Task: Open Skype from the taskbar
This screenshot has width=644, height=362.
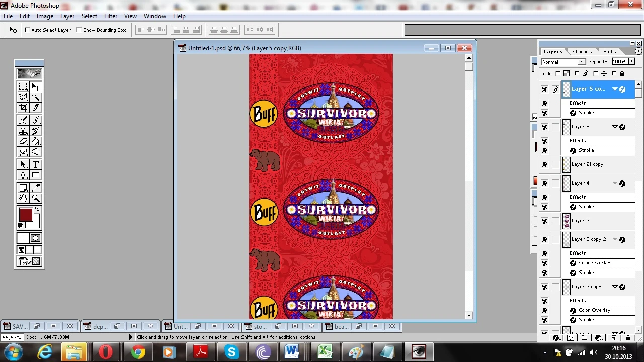Action: click(x=231, y=352)
